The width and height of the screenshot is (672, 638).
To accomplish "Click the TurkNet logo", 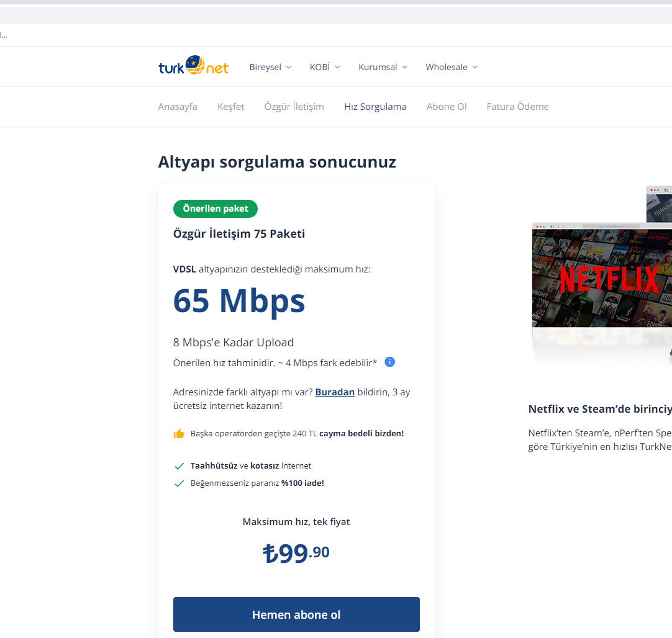I will [193, 66].
